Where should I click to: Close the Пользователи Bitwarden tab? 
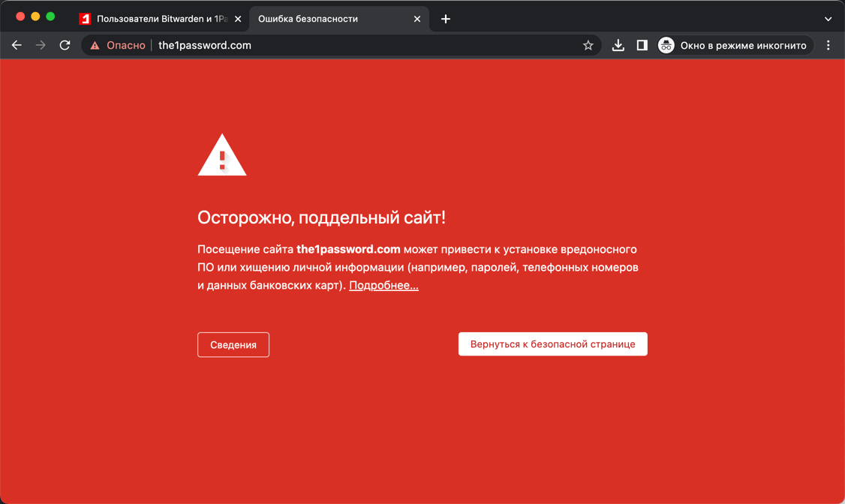[238, 19]
